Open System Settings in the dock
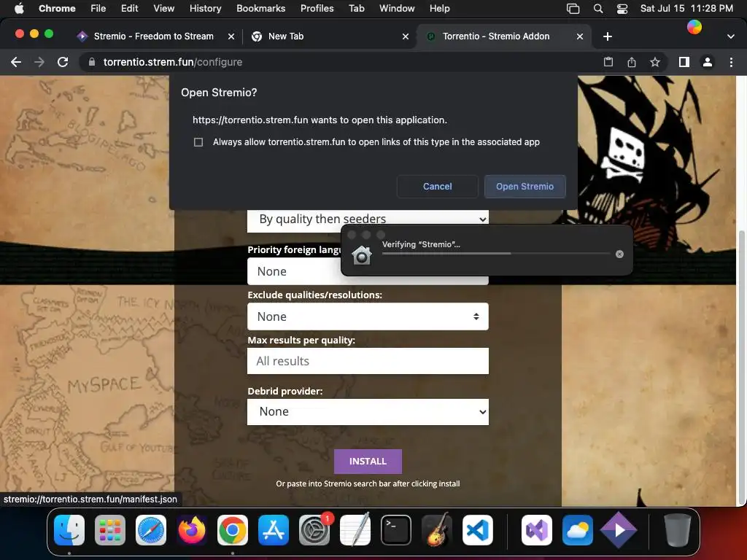The image size is (747, 560). [x=314, y=530]
